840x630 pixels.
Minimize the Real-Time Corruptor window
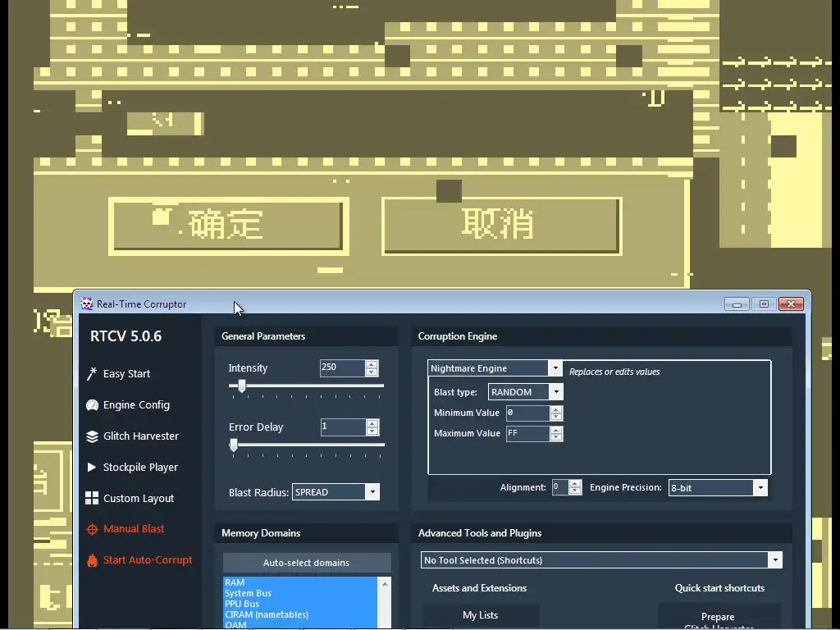coord(737,304)
